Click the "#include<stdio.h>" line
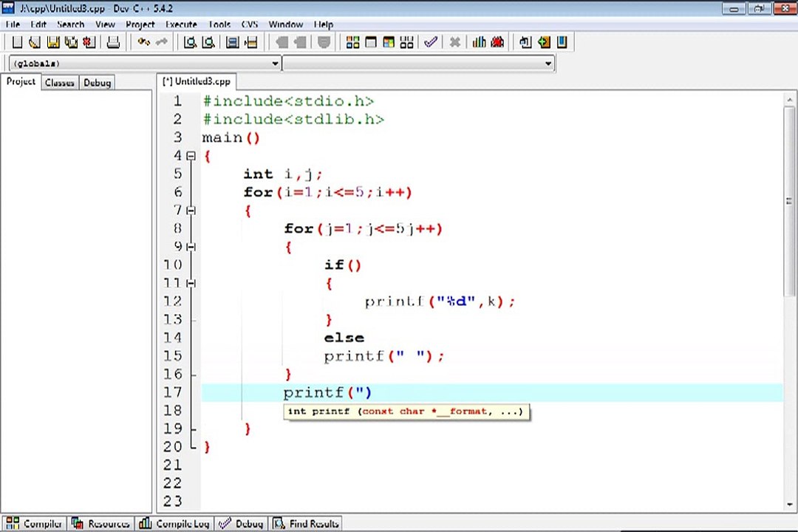Image resolution: width=798 pixels, height=532 pixels. (x=288, y=101)
